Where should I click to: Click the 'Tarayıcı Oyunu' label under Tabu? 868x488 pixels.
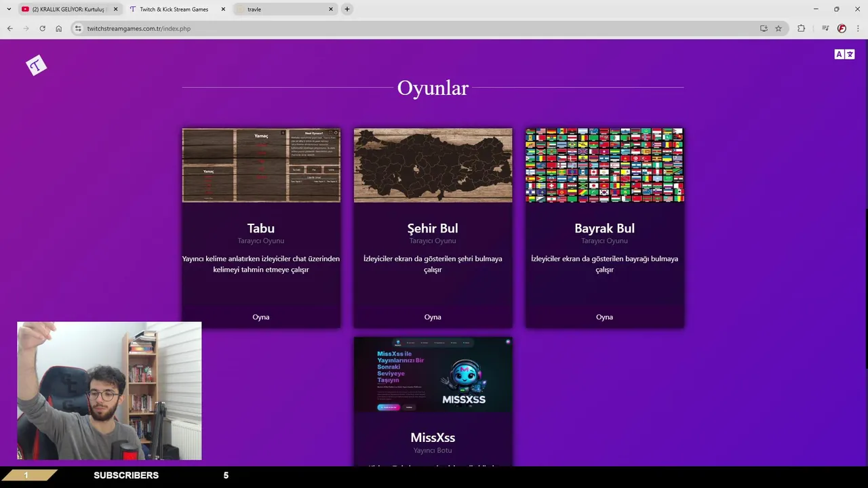tap(261, 241)
